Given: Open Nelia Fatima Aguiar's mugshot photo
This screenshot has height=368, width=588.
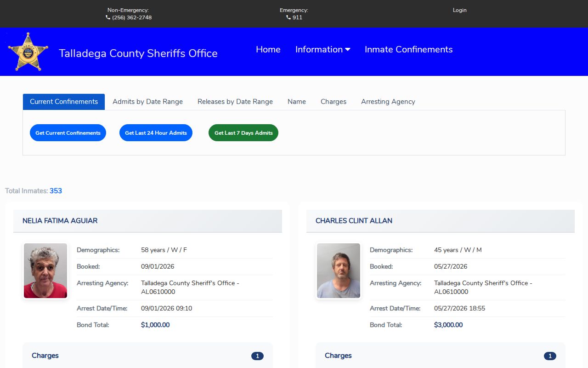Looking at the screenshot, I should (x=45, y=271).
